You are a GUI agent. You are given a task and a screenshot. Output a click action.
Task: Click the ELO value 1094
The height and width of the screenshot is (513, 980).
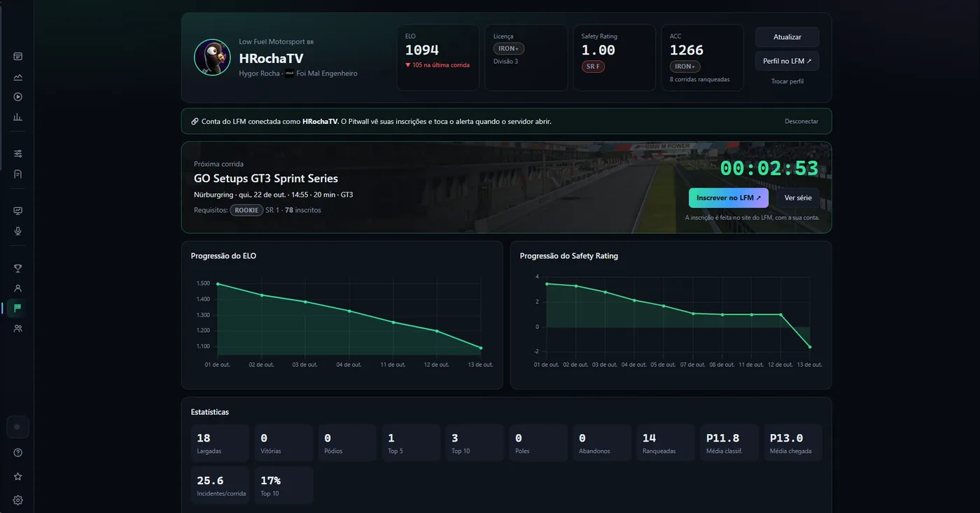point(422,50)
